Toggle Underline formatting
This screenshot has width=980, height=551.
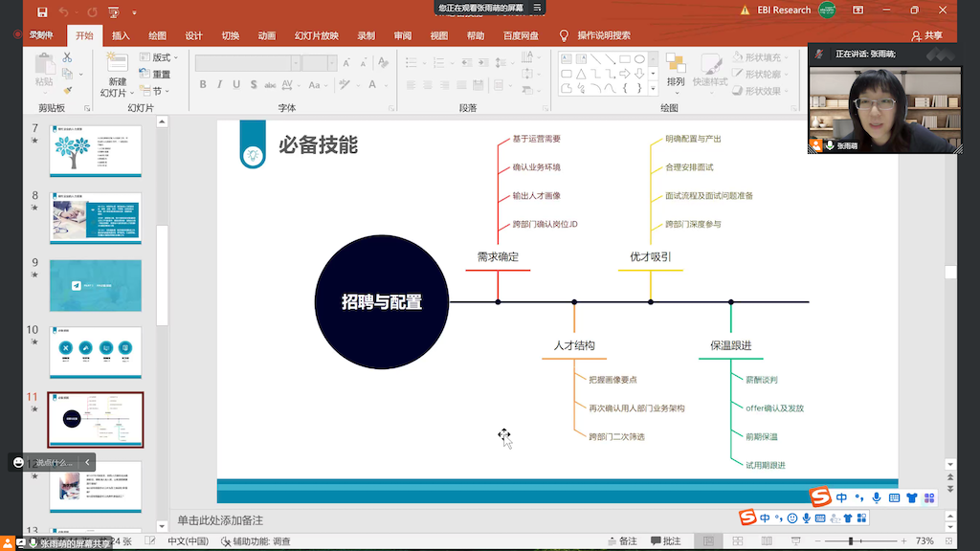(236, 84)
